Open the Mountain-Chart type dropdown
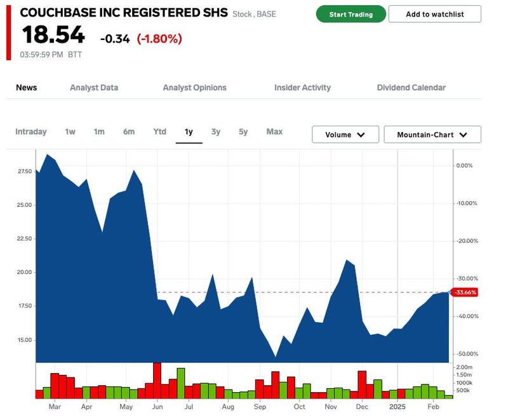 pos(432,135)
